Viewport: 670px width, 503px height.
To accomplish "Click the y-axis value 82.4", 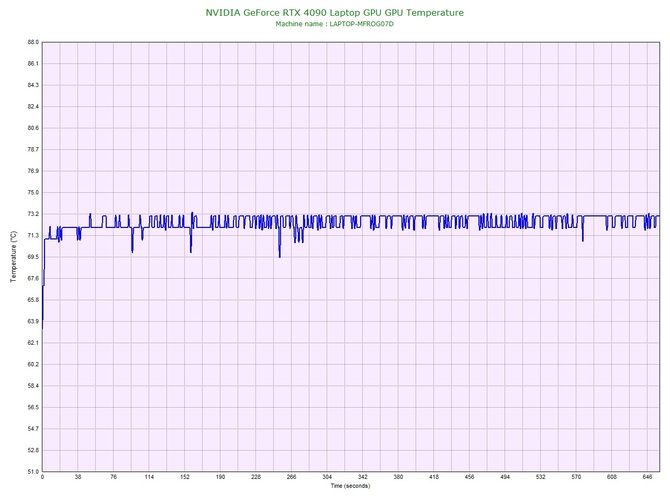I will (33, 106).
